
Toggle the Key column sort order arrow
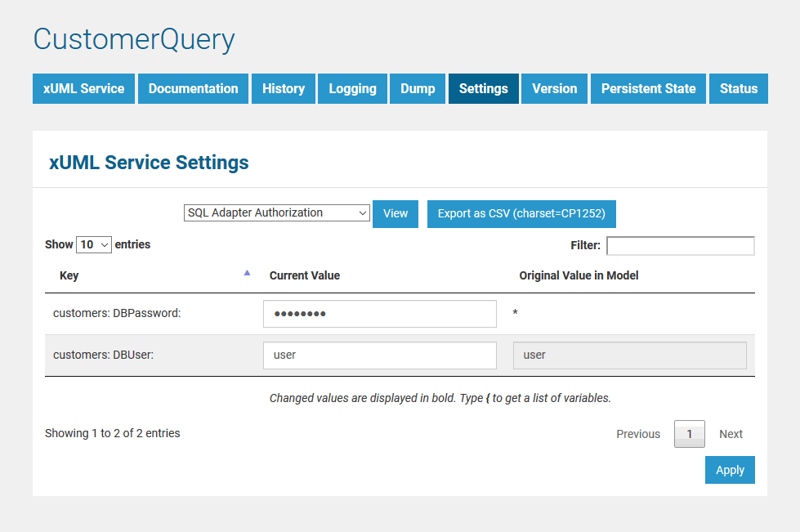tap(247, 272)
